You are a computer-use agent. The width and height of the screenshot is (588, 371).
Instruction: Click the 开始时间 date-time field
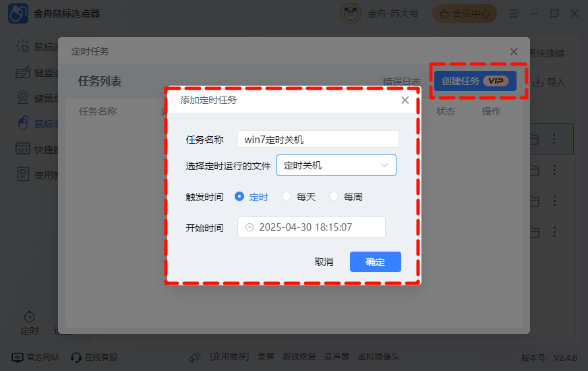pos(312,227)
